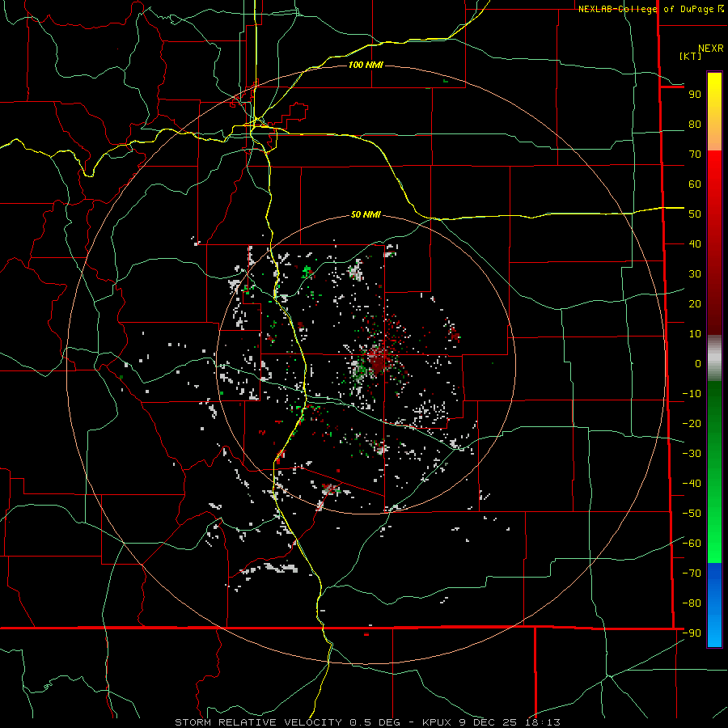Select the "NEXR" label above the color scale
The image size is (728, 728).
711,49
